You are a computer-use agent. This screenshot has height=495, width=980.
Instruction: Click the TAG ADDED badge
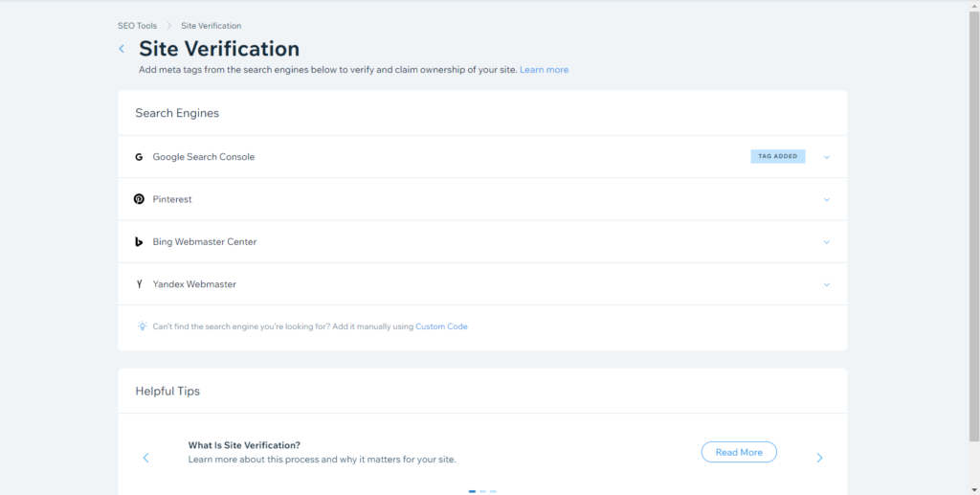coord(778,156)
